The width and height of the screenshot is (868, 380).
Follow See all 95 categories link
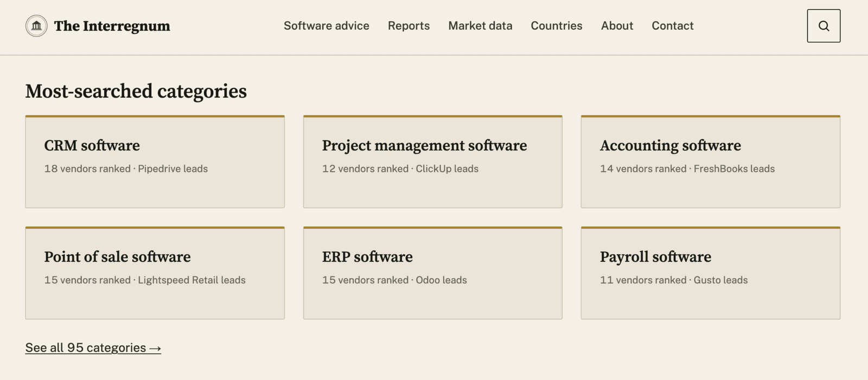93,347
